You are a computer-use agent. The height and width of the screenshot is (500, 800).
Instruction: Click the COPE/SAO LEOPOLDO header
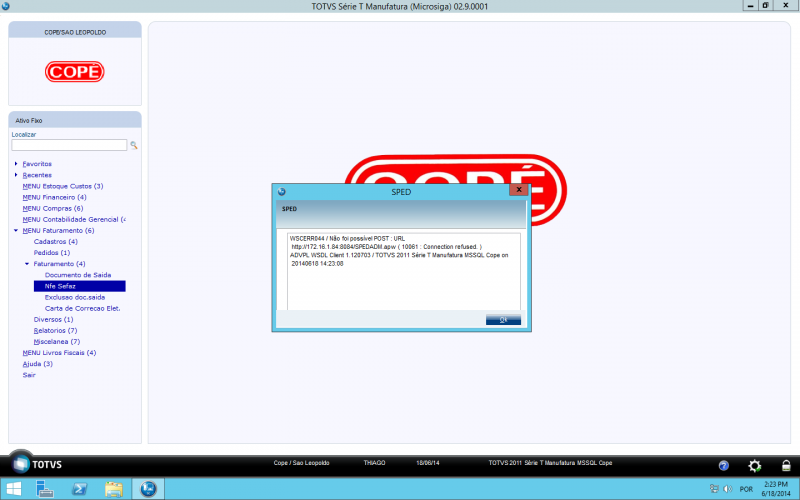point(75,32)
